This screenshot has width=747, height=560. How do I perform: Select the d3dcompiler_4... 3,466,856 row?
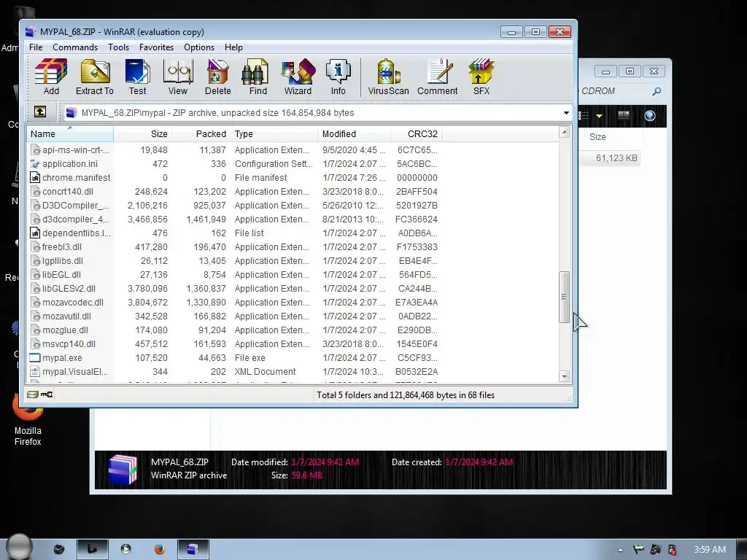coord(234,219)
